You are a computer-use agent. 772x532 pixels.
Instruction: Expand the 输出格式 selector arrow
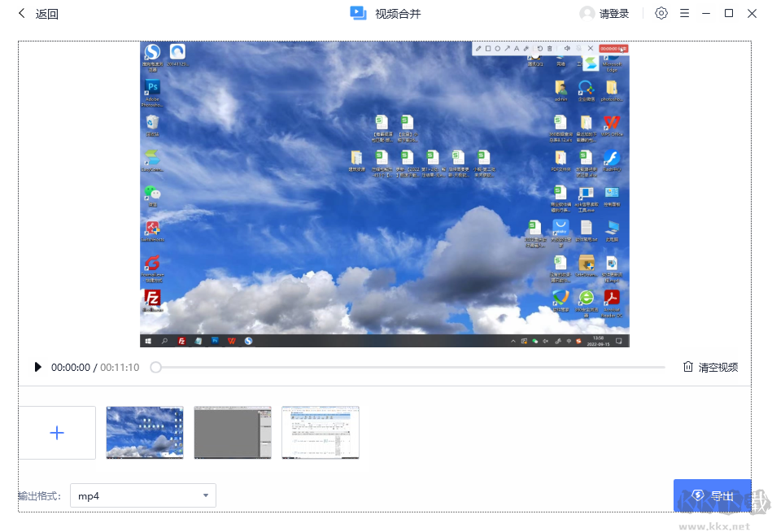click(207, 495)
